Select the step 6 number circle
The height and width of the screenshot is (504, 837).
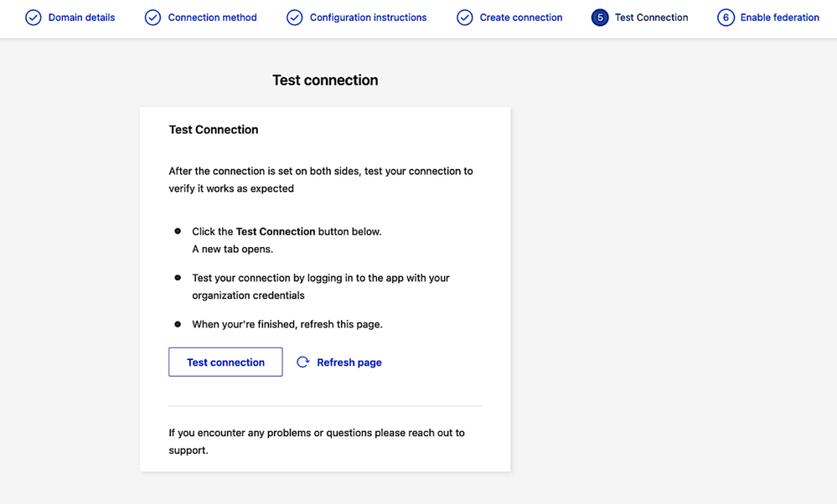(726, 18)
